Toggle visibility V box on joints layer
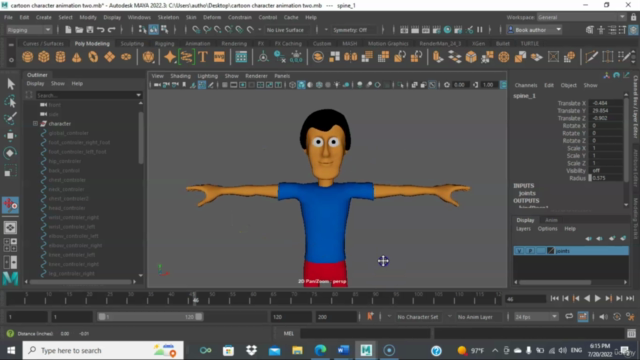 pyautogui.click(x=519, y=251)
